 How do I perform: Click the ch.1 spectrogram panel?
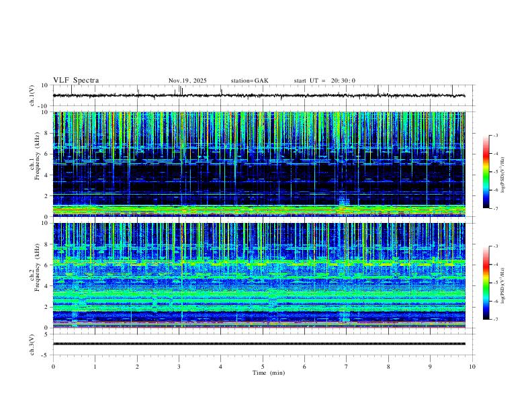[259, 164]
